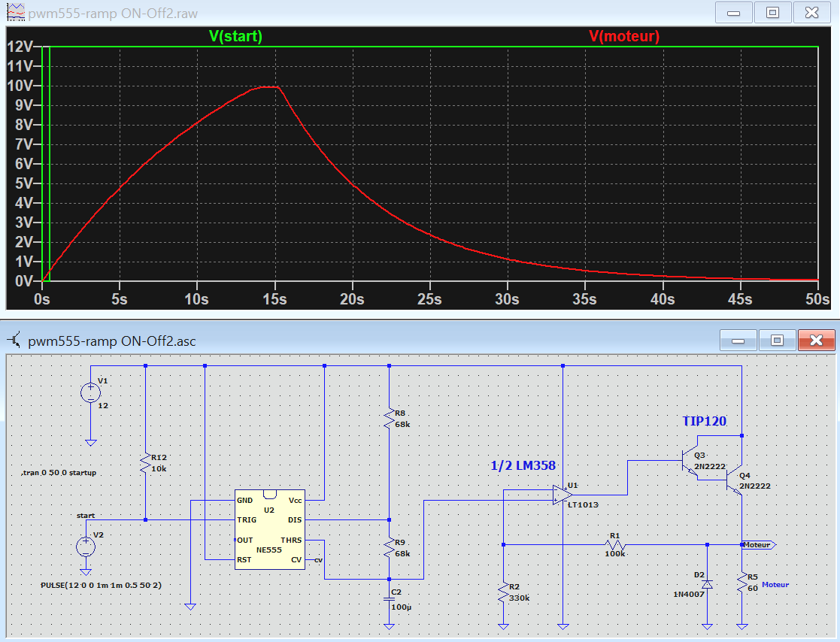Screen dimensions: 840x642
Task: Select capacitor C2 100µ
Action: [390, 600]
